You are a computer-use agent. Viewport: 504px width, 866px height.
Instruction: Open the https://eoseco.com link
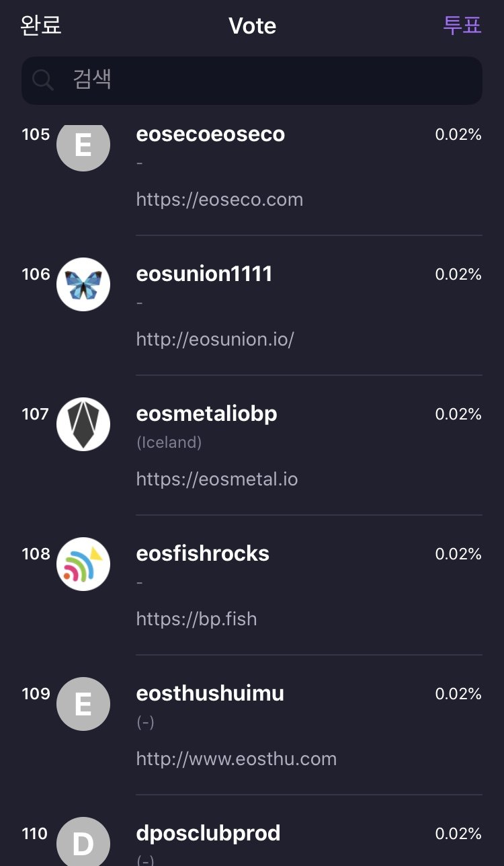pos(220,200)
